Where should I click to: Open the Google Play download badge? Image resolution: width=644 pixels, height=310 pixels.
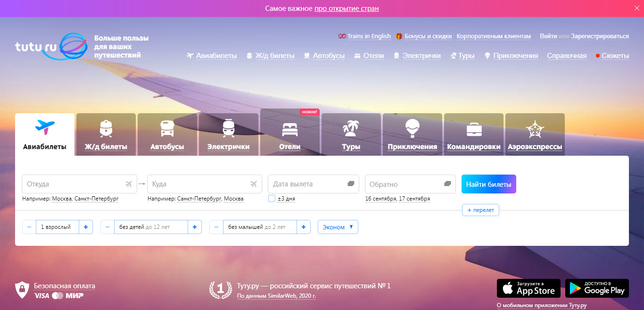coord(597,288)
